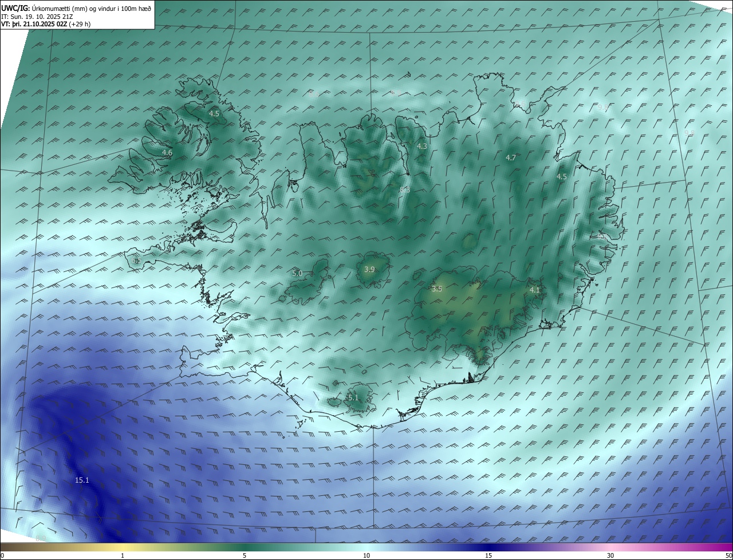Click the 15 tick on the color scale

point(488,555)
